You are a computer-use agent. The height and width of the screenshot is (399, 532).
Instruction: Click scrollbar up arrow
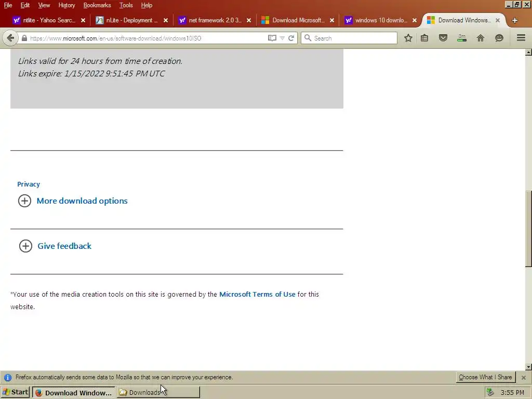[528, 52]
